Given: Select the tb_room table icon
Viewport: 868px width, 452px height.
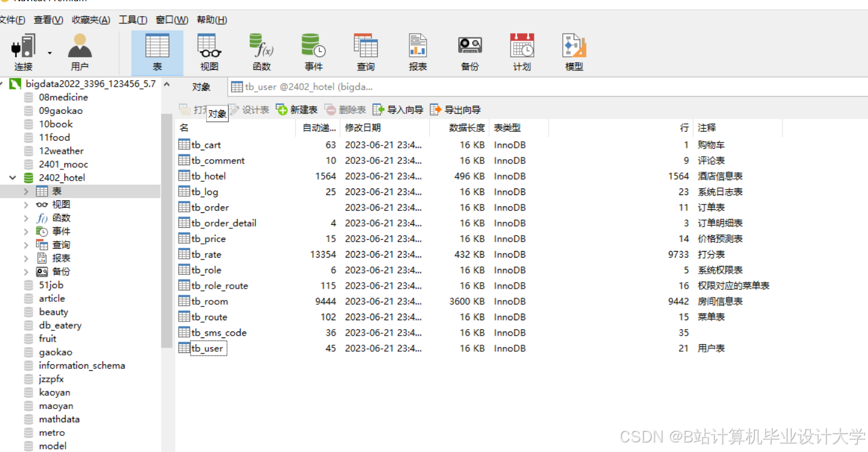Looking at the screenshot, I should (x=185, y=301).
